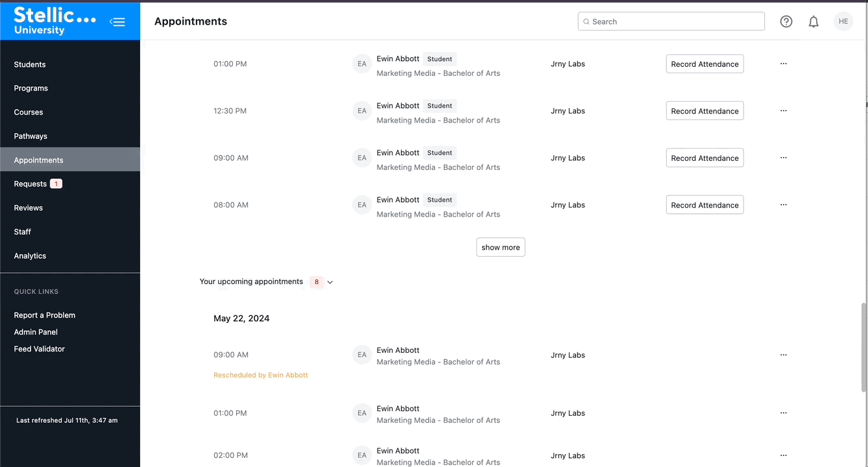Viewport: 868px width, 467px height.
Task: Record Attendance for the 09:00 AM appointment
Action: [x=705, y=158]
